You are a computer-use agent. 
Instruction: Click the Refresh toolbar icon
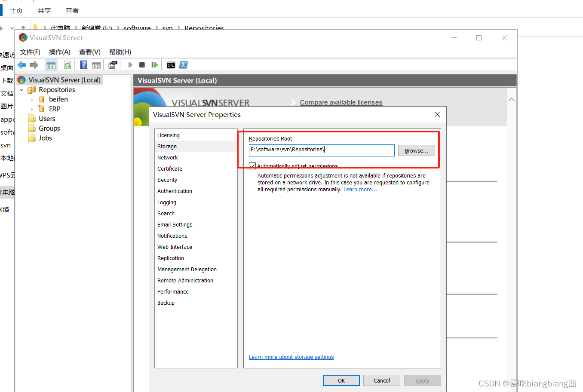[x=68, y=65]
